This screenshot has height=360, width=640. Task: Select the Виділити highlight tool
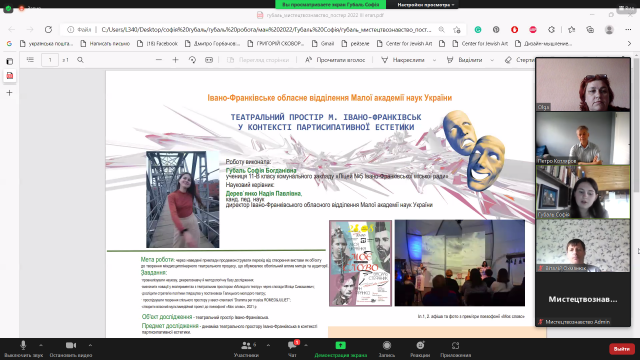click(x=464, y=60)
